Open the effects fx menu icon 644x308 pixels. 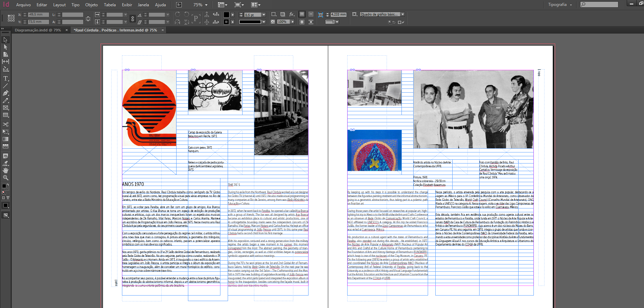pos(292,14)
